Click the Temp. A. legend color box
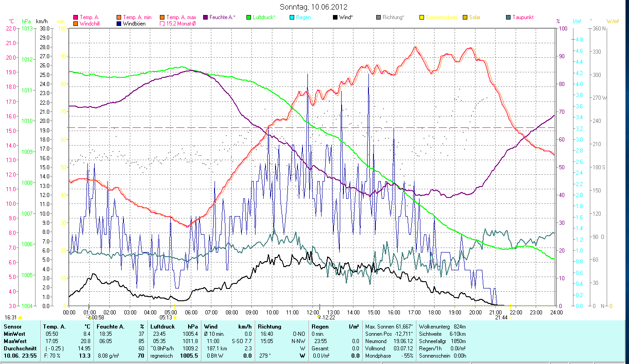This screenshot has height=364, width=629. pyautogui.click(x=76, y=17)
